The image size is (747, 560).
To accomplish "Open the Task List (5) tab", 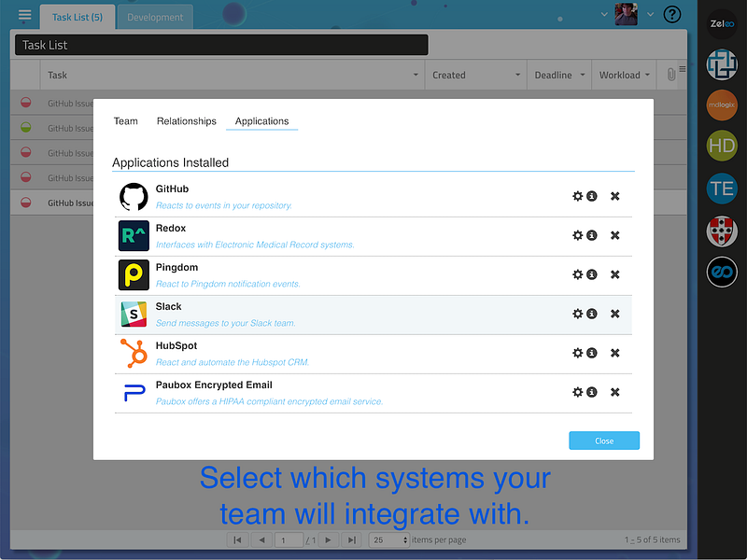I will pos(78,17).
